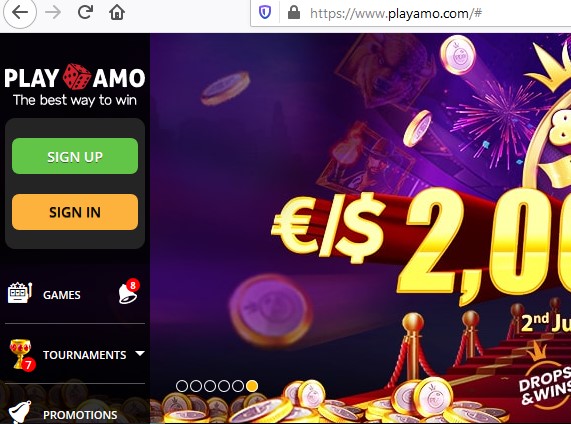The image size is (571, 424).
Task: Open the Games menu item
Action: pyautogui.click(x=62, y=295)
